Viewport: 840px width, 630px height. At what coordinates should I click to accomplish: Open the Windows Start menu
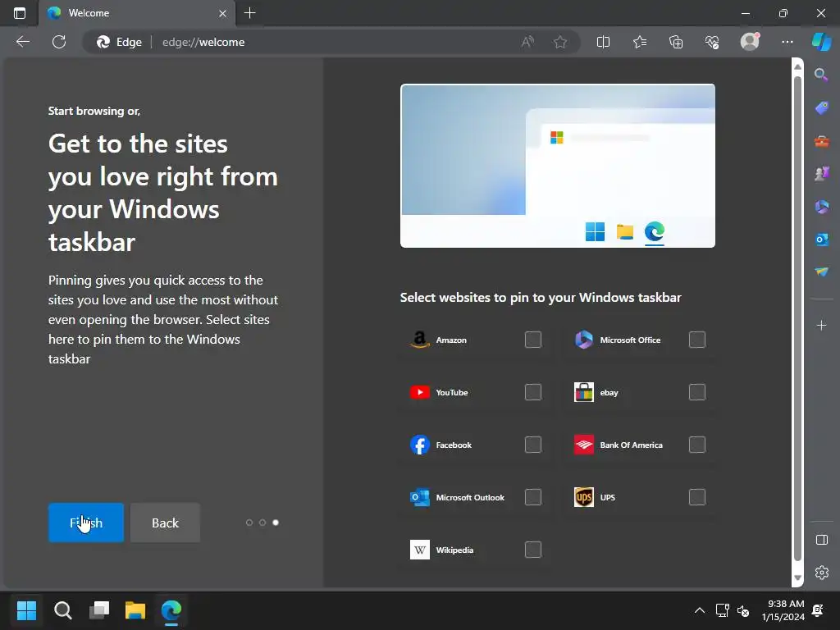coord(26,609)
